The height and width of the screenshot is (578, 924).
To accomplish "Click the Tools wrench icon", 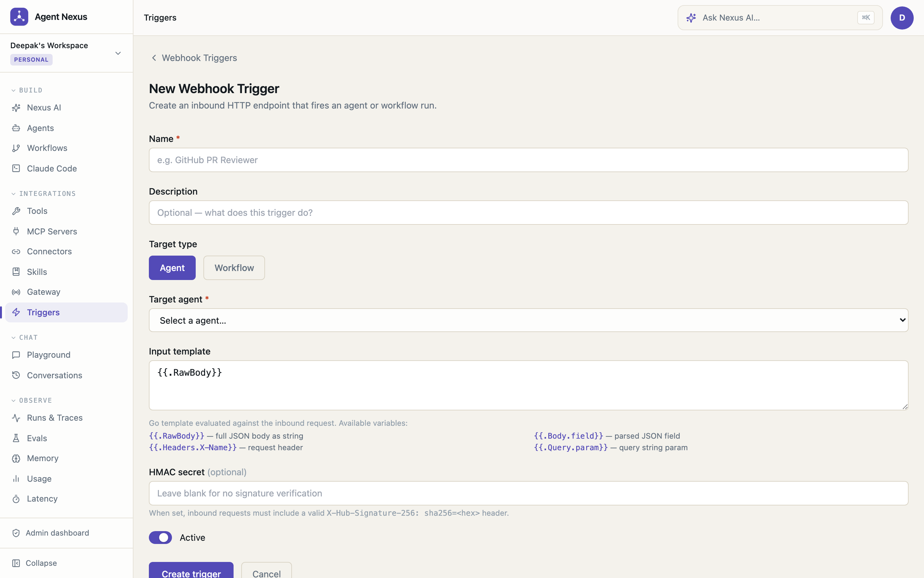I will click(x=16, y=211).
